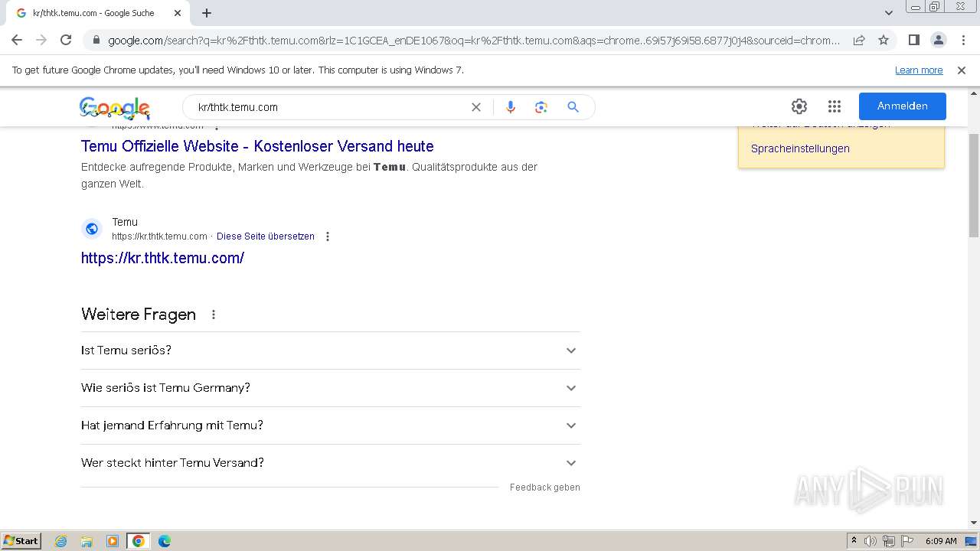Click the Feedback geben link
Viewport: 980px width, 551px height.
click(x=545, y=487)
